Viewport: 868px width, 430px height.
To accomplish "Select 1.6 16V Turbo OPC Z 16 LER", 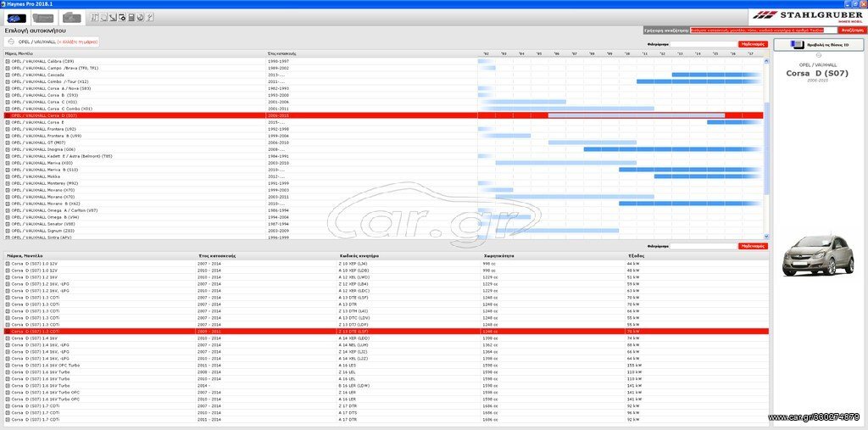I will 387,393.
